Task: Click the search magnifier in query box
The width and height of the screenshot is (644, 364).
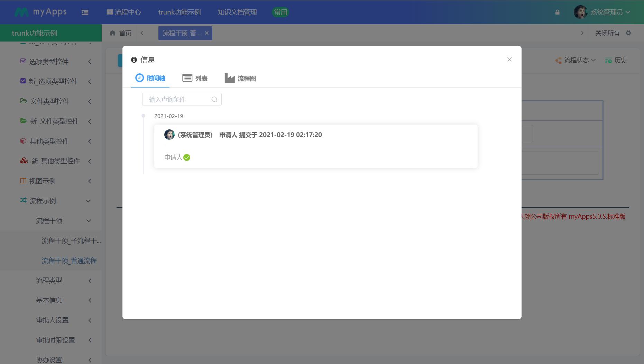Action: 214,100
